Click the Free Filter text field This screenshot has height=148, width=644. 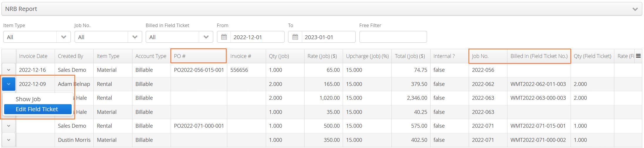point(393,37)
